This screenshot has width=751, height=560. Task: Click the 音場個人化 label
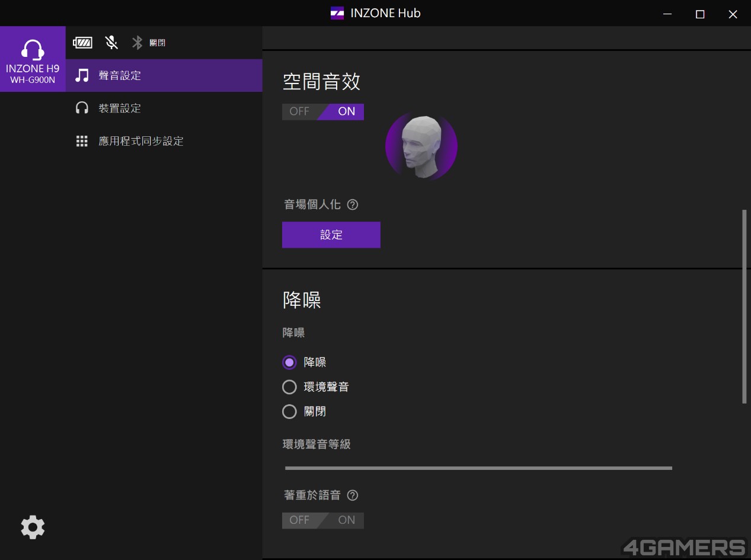(312, 205)
